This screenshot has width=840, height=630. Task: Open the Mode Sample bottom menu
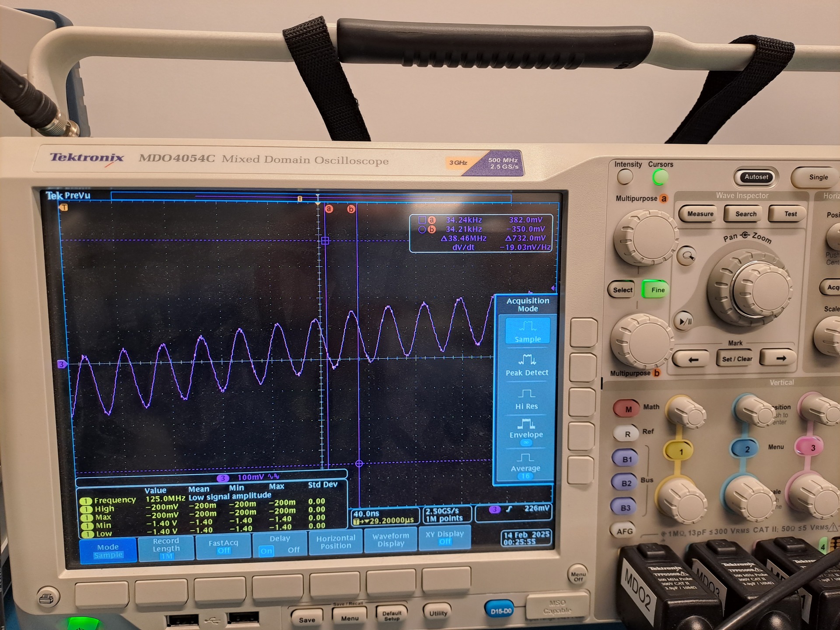pyautogui.click(x=108, y=550)
